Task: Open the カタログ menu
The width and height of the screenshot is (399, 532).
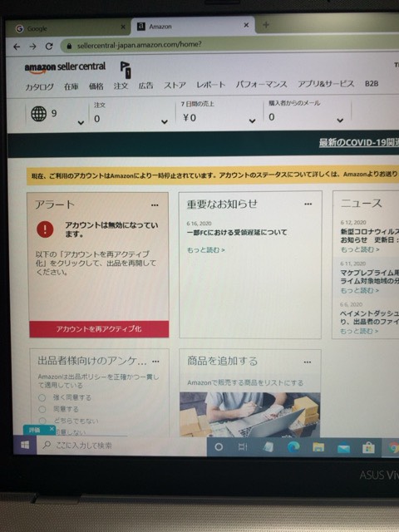Action: point(39,87)
